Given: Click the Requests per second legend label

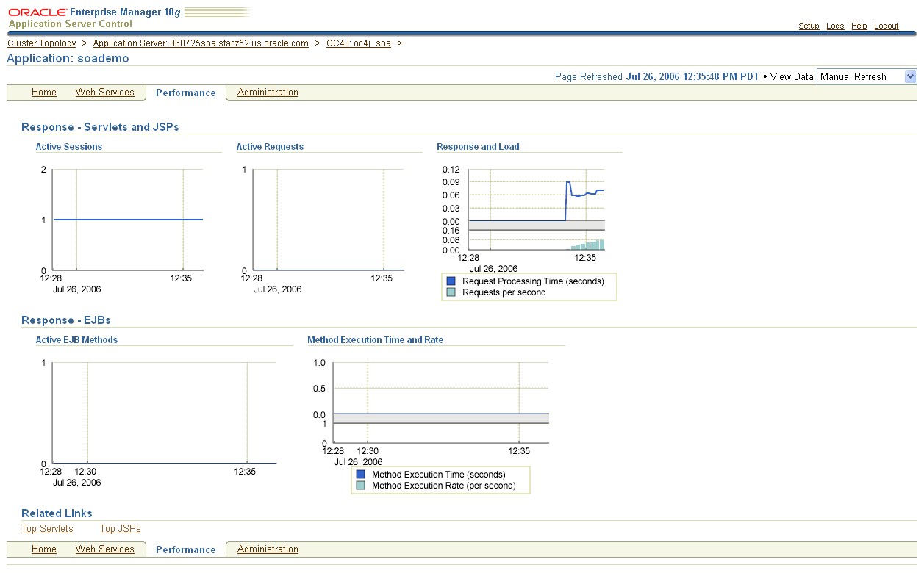Looking at the screenshot, I should pos(504,292).
